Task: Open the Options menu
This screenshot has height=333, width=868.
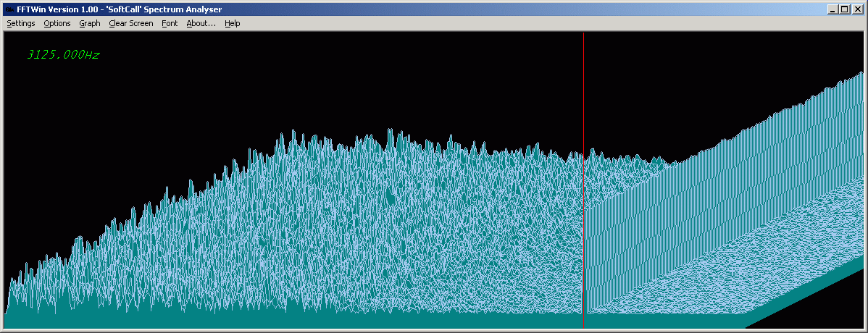Action: (x=57, y=23)
